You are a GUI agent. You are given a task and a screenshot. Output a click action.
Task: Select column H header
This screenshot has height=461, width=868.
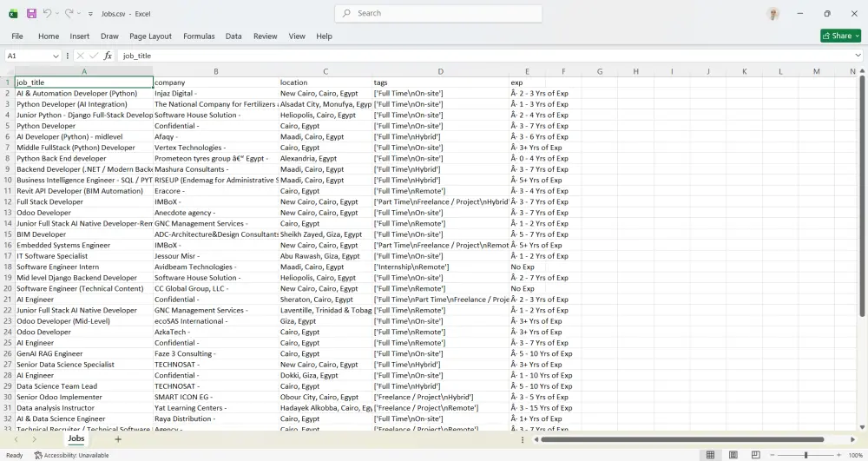click(x=635, y=71)
